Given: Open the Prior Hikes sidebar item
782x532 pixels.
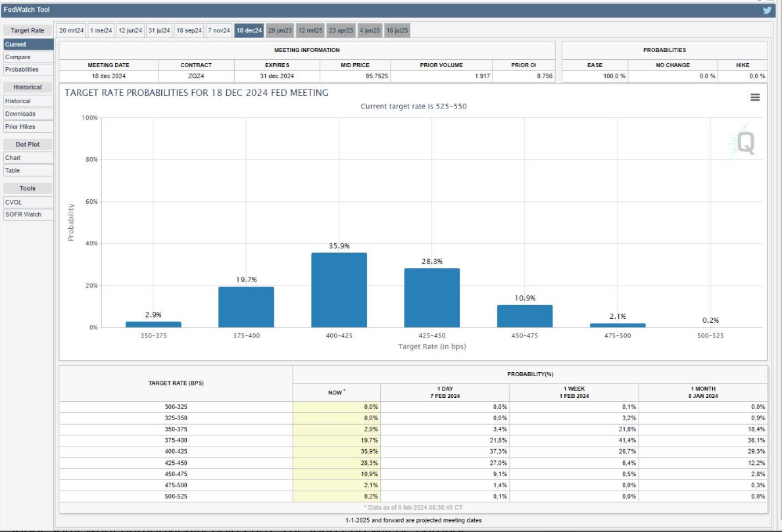Looking at the screenshot, I should tap(28, 127).
